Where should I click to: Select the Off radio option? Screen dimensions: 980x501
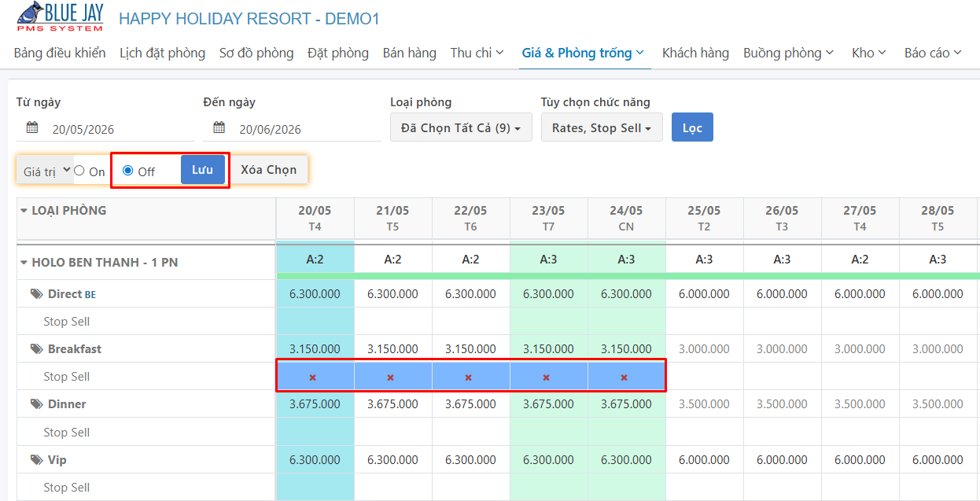point(128,171)
